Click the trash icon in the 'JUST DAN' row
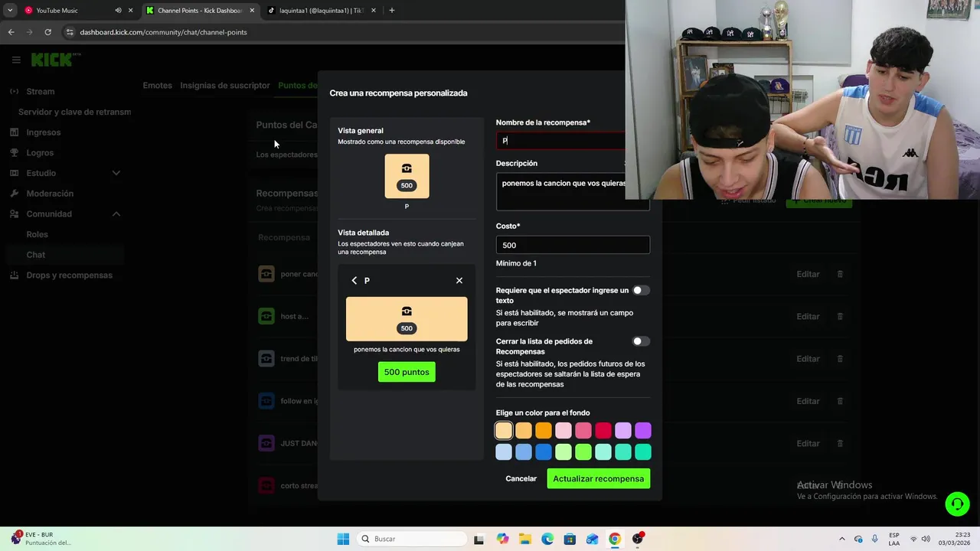 click(840, 444)
